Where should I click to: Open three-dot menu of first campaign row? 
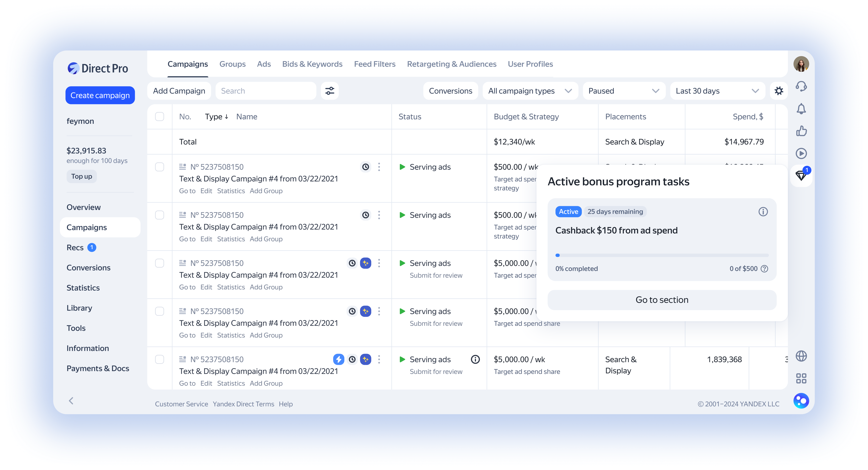pos(379,167)
